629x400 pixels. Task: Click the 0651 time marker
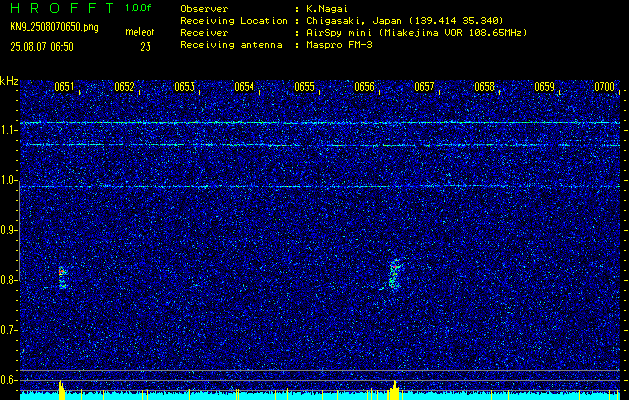64,87
